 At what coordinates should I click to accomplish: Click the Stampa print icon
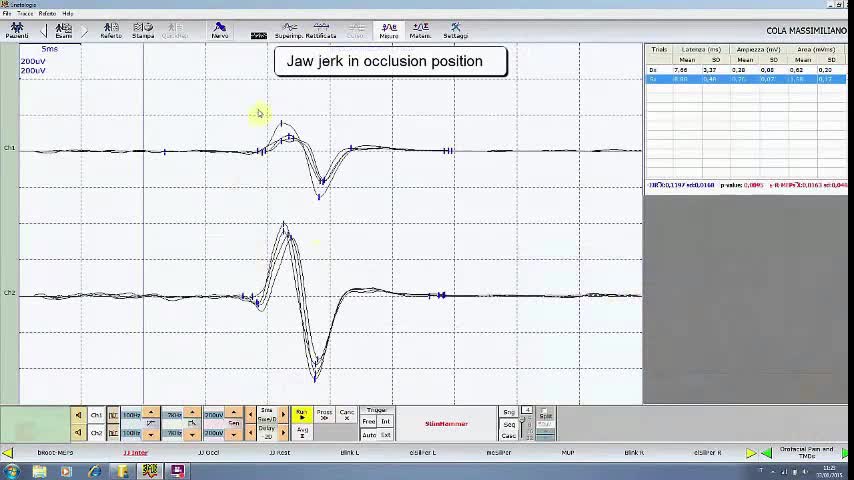point(143,30)
